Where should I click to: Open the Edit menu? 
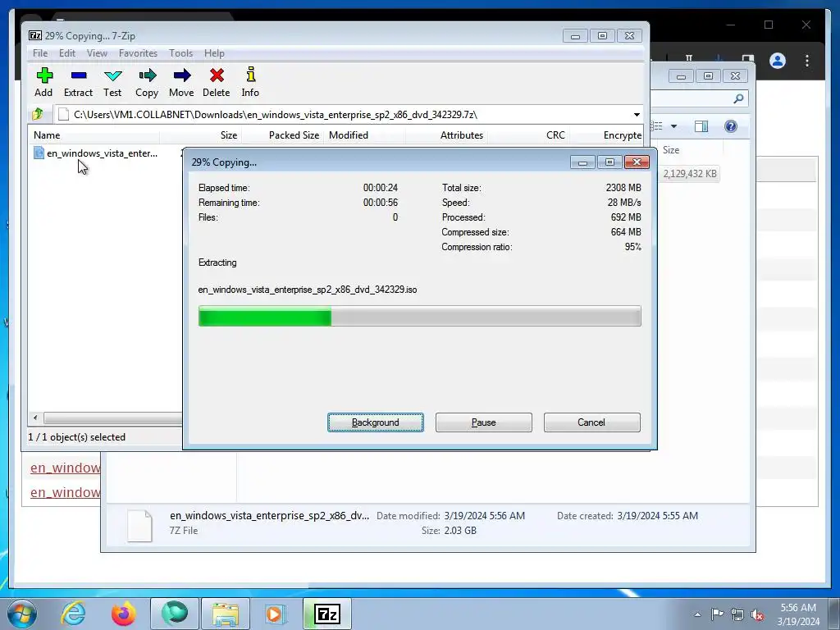(x=67, y=53)
